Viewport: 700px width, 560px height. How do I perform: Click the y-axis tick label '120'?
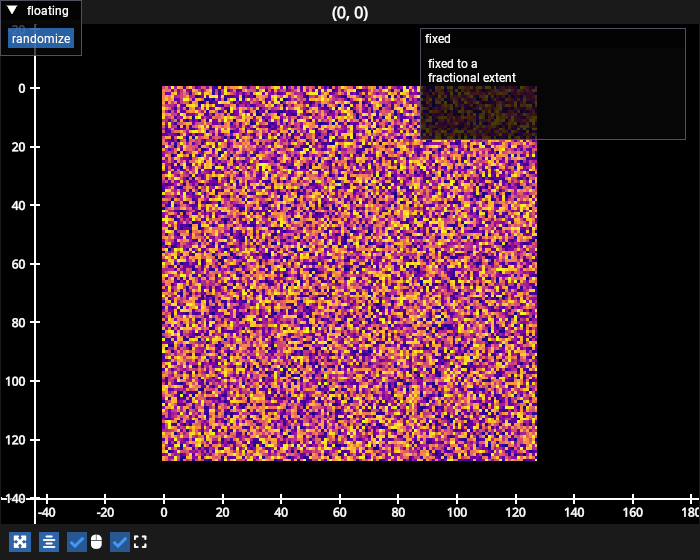coord(16,440)
